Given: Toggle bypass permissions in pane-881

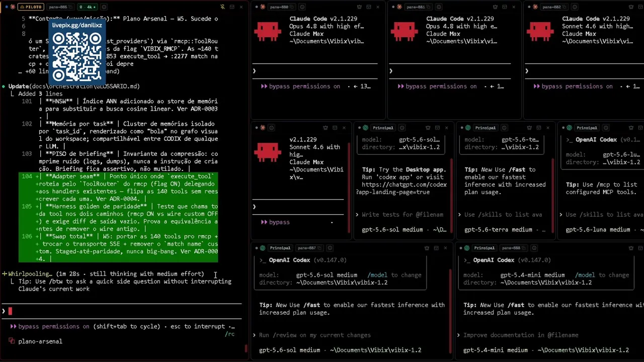Looking at the screenshot, I should coord(437,86).
